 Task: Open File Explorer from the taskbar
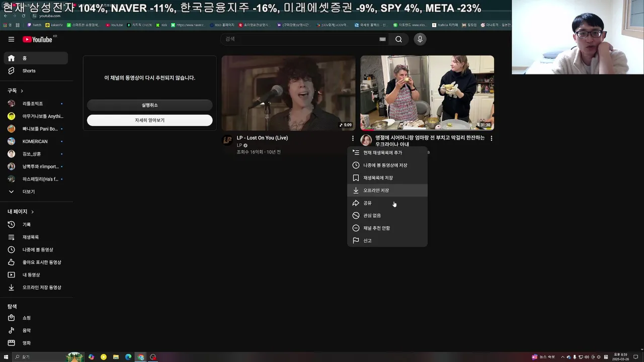coord(116,357)
